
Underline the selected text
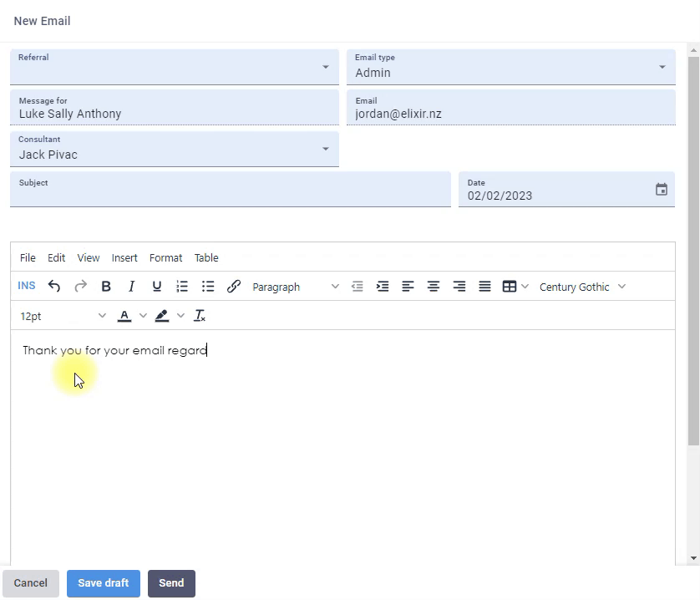157,287
